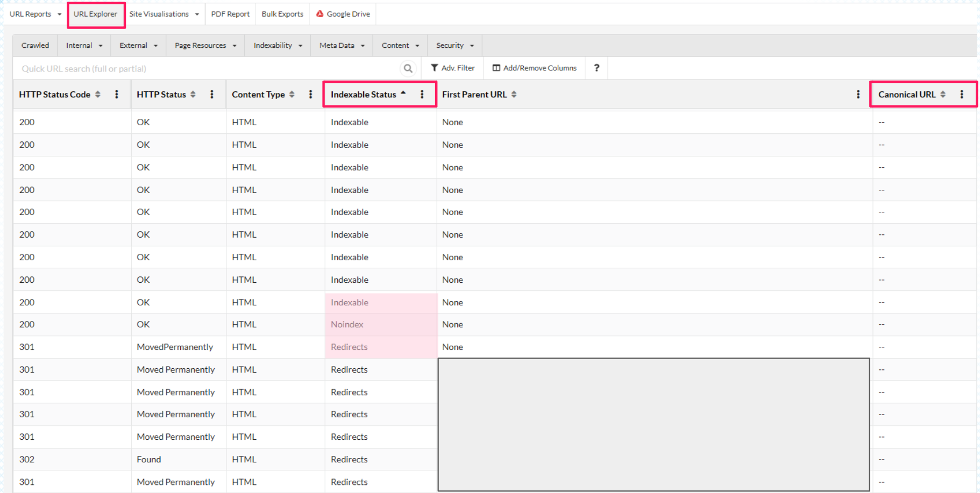The width and height of the screenshot is (980, 493).
Task: Expand the Meta Data dropdown
Action: pyautogui.click(x=341, y=45)
